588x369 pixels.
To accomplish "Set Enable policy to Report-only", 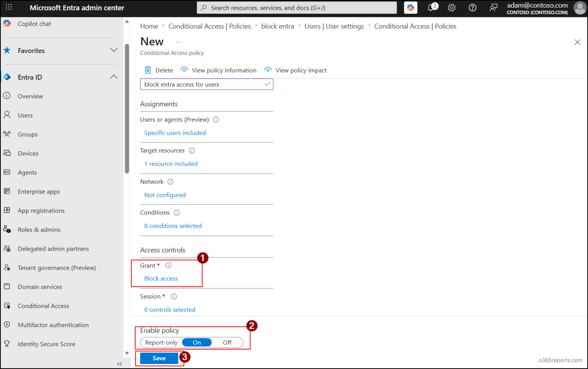I will (x=161, y=343).
